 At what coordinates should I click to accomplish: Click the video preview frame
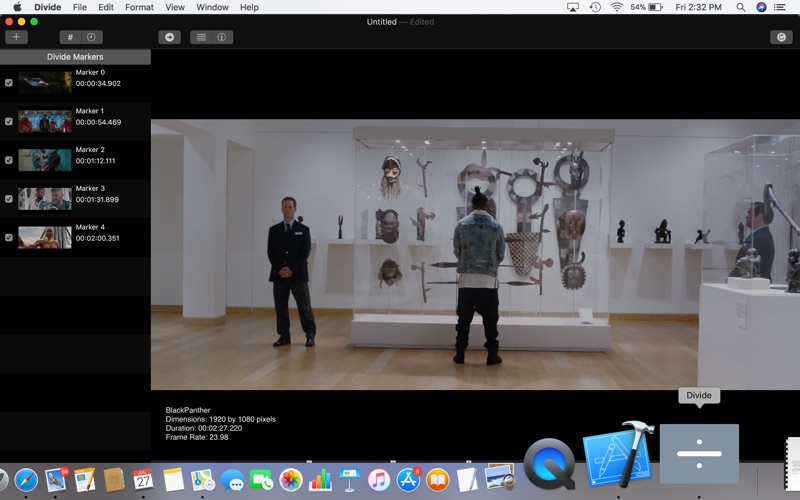[x=475, y=255]
